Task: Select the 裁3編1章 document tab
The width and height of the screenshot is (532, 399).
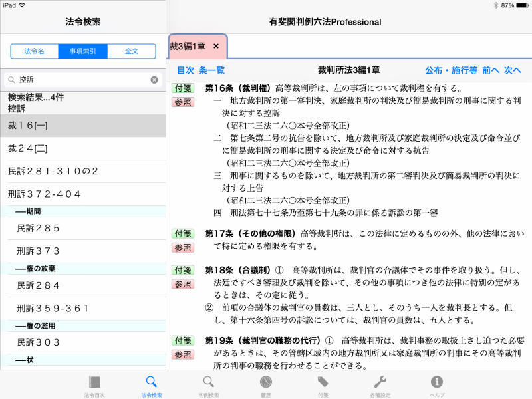Action: point(197,46)
